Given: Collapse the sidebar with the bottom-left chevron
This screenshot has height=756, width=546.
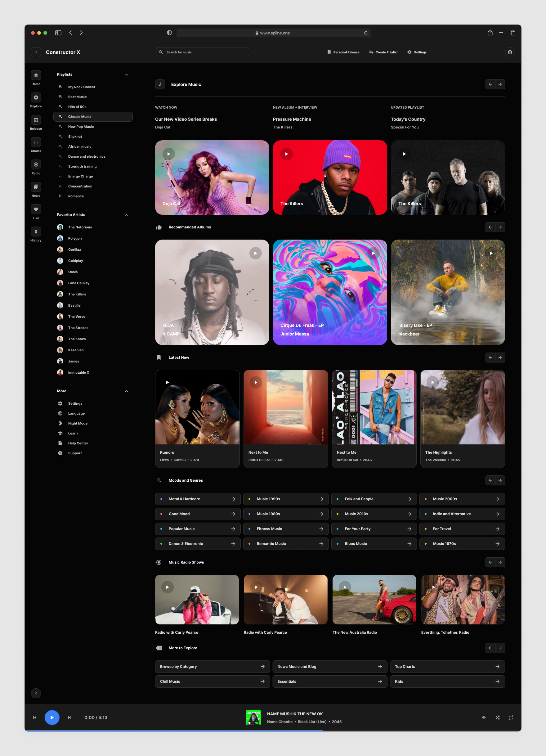Looking at the screenshot, I should click(36, 693).
